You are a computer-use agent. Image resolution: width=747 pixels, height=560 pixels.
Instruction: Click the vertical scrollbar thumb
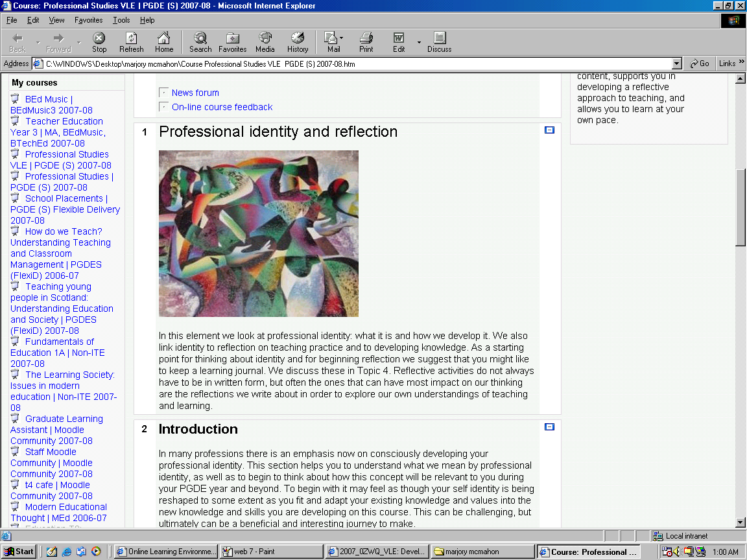click(741, 207)
